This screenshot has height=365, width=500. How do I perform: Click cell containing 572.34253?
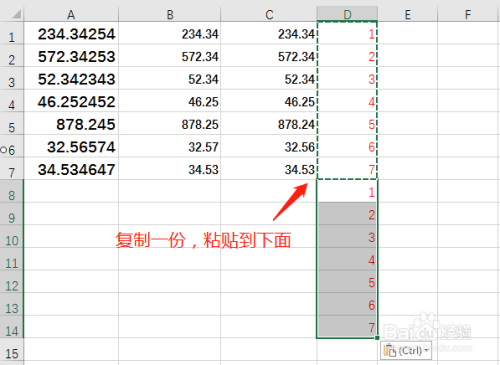tap(71, 56)
